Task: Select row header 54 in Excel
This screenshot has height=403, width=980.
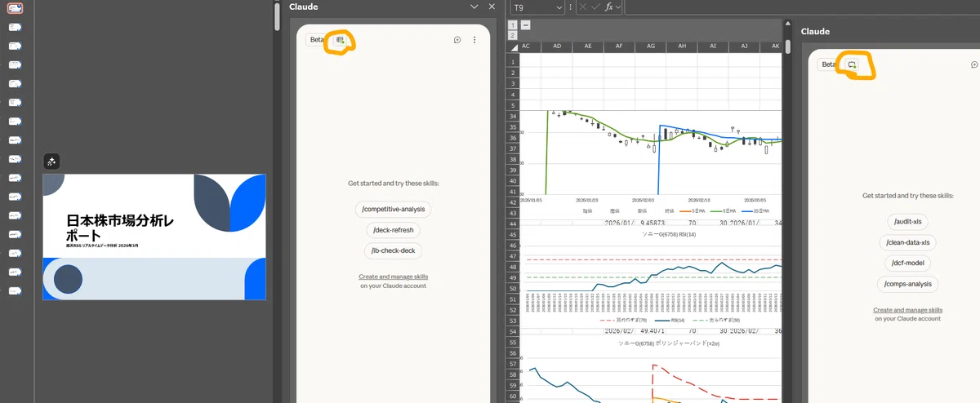Action: tap(514, 331)
